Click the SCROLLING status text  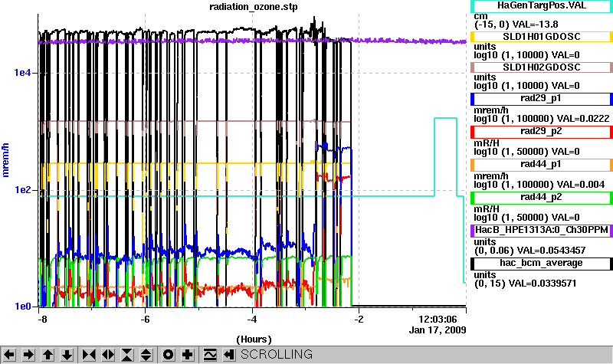(277, 354)
